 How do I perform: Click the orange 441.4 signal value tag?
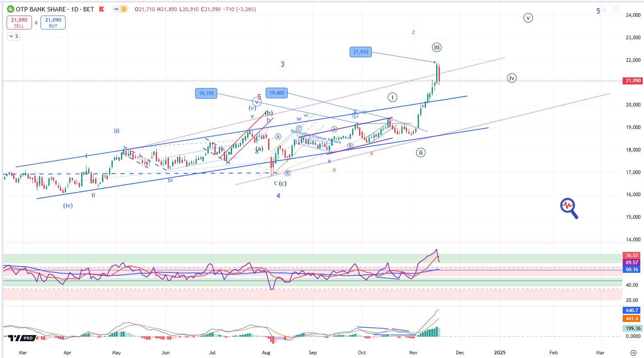632,319
